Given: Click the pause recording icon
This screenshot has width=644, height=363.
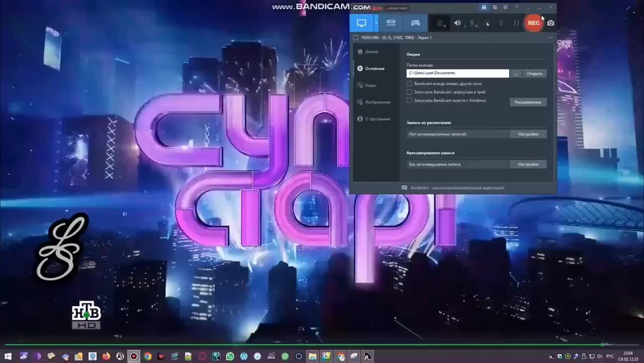Looking at the screenshot, I should [516, 23].
